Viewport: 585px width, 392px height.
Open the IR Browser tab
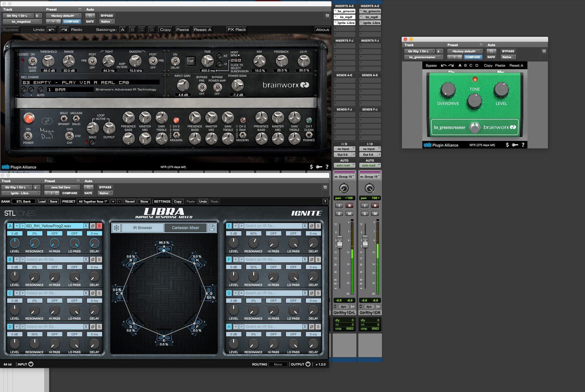point(143,228)
